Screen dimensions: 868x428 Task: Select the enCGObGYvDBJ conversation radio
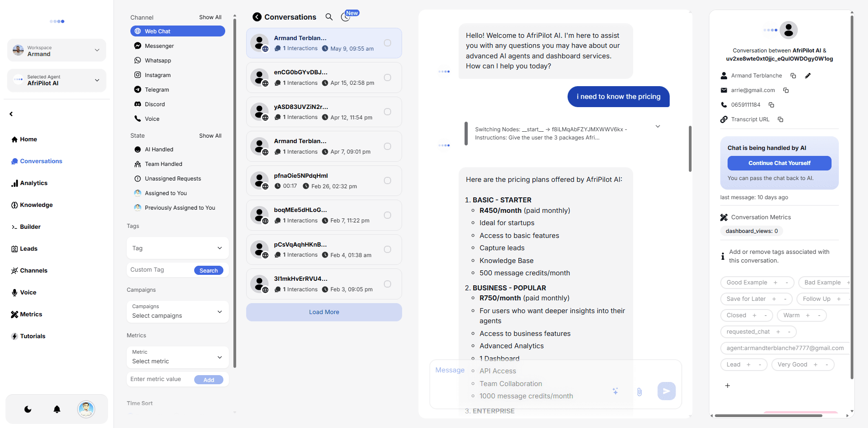387,77
